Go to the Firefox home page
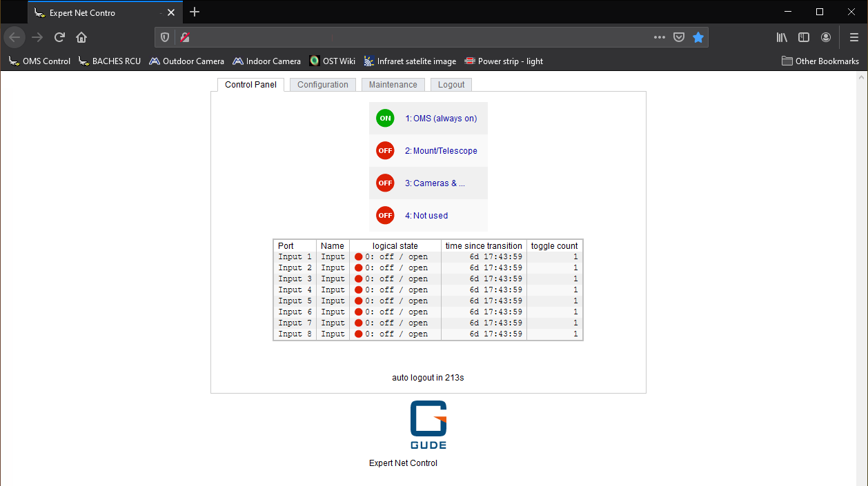Screen dimensions: 868x486 [x=81, y=37]
